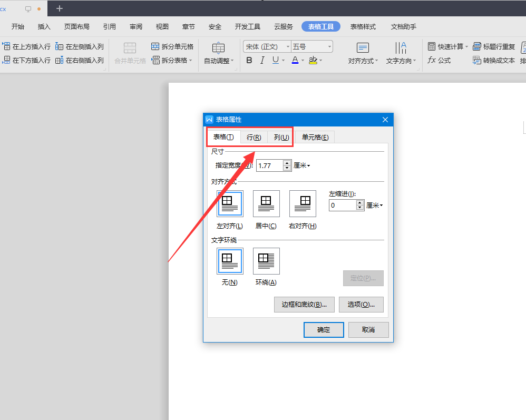The height and width of the screenshot is (420, 526).
Task: Click the 取消 button
Action: click(x=368, y=330)
